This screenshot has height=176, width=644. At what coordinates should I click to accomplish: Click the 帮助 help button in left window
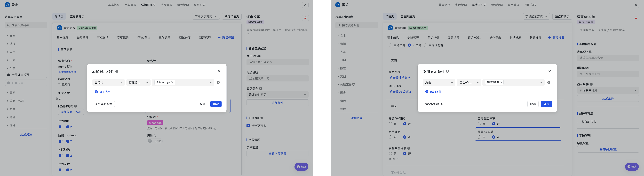coord(301,167)
